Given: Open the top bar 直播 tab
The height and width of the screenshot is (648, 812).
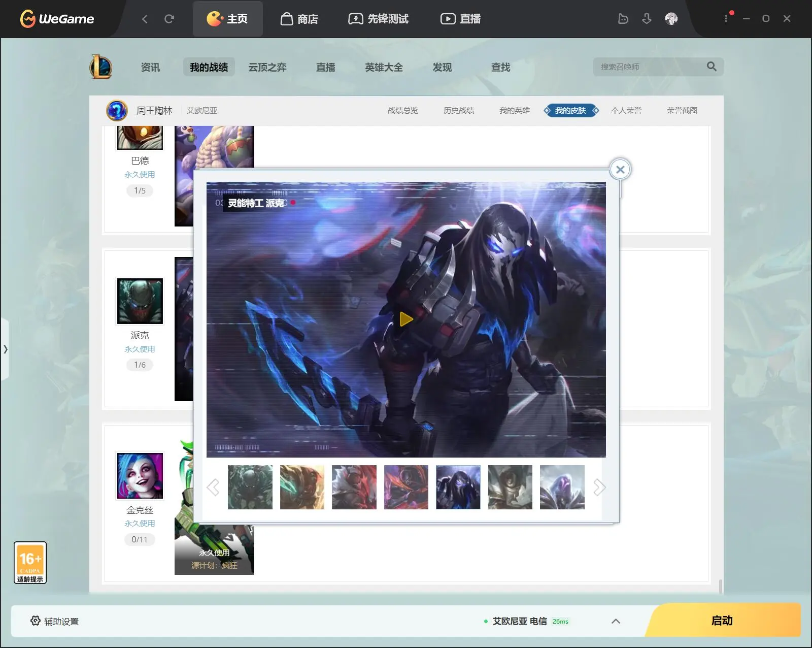Looking at the screenshot, I should point(461,19).
